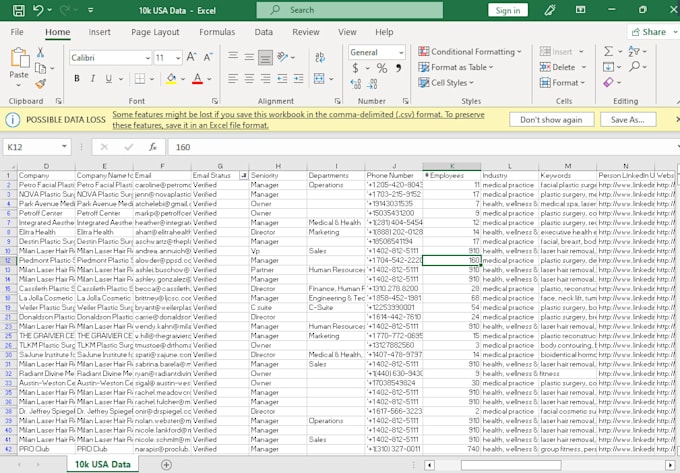680x473 pixels.
Task: Click the Paste clipboard icon
Action: [18, 60]
